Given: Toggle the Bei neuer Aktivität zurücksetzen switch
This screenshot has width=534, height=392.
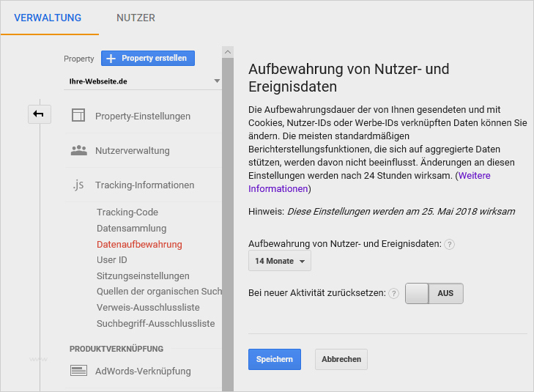Looking at the screenshot, I should pos(434,293).
